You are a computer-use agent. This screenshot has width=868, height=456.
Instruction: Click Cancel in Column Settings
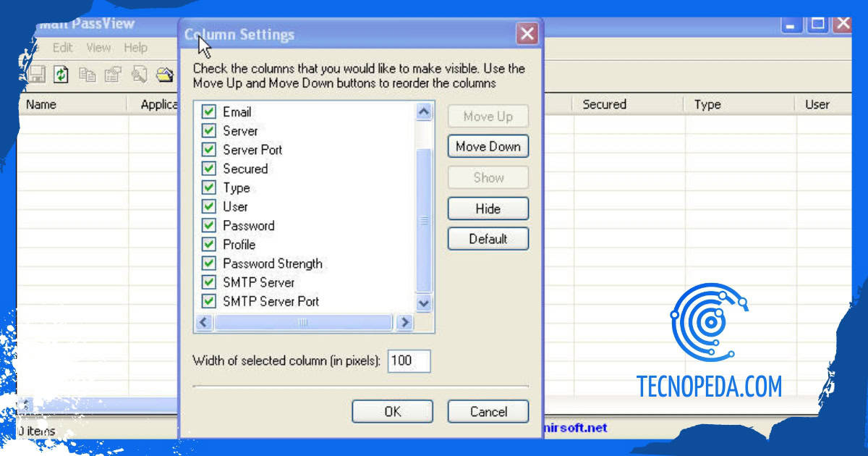[x=488, y=412]
